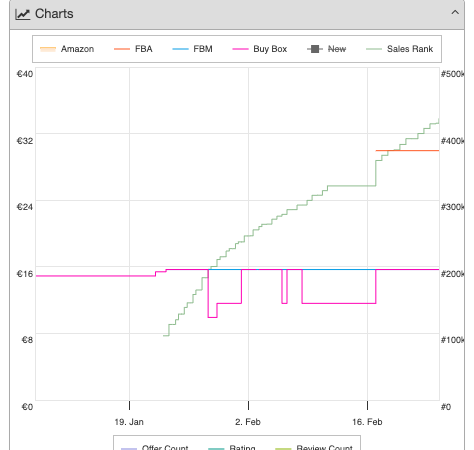Image resolution: width=474 pixels, height=450 pixels.
Task: Click the 19. Jan axis date label
Action: tap(129, 422)
